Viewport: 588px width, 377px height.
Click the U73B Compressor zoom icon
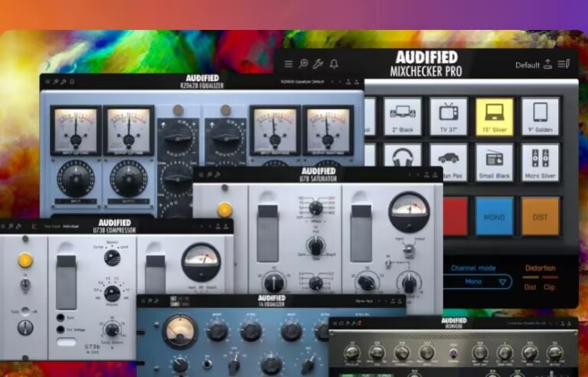(x=11, y=226)
